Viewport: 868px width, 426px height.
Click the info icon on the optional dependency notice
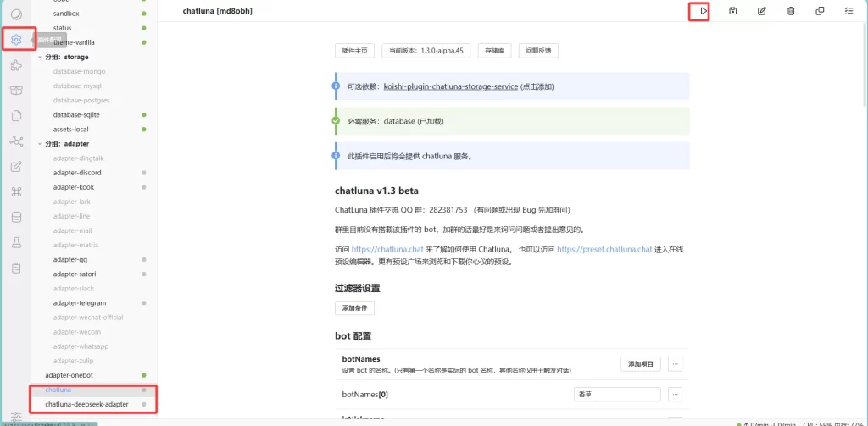tap(336, 86)
